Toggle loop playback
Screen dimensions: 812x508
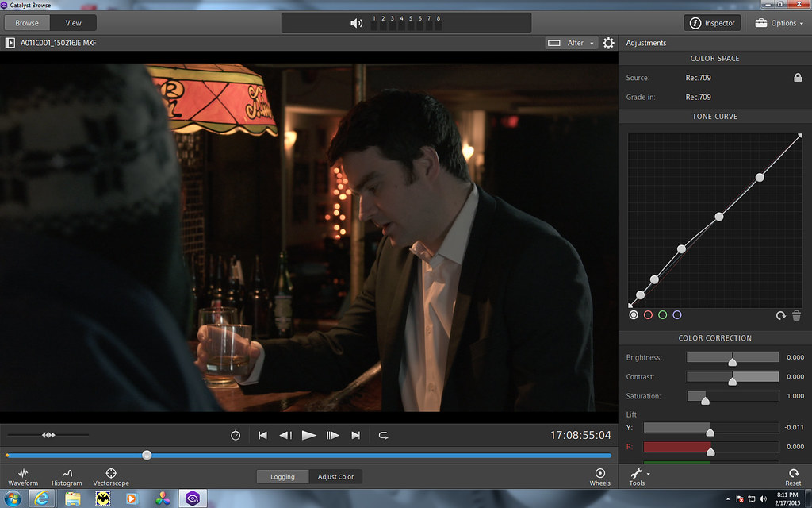383,436
